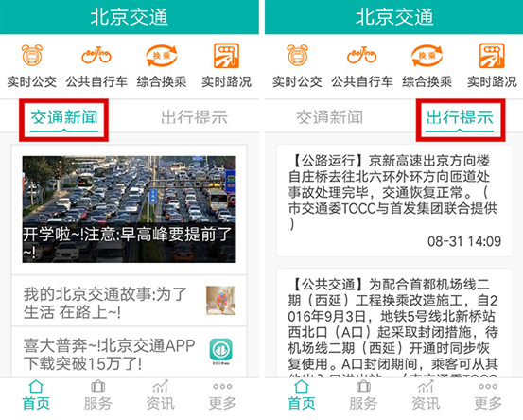Switch to 交通新闻 tab in right screen
The height and width of the screenshot is (420, 523).
(329, 117)
